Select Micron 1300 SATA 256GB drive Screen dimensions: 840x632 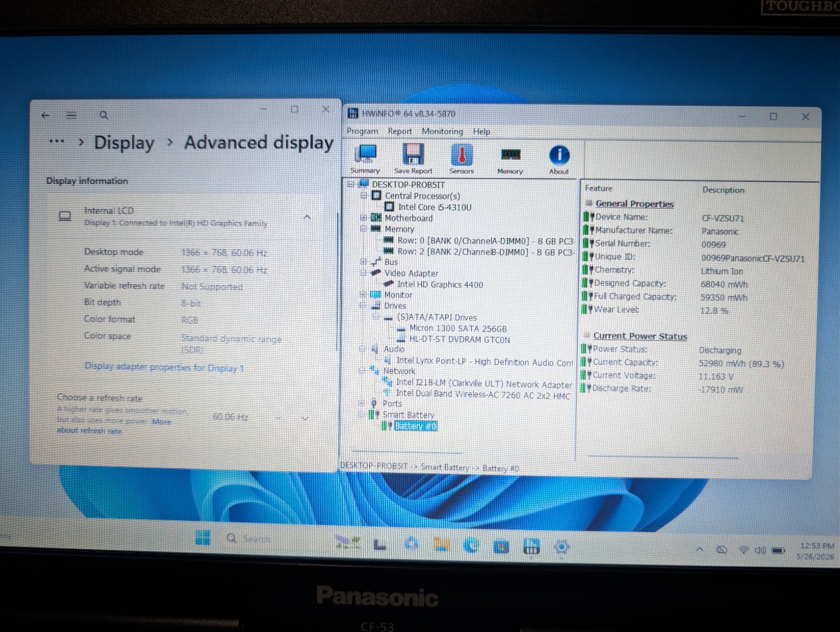click(x=458, y=329)
